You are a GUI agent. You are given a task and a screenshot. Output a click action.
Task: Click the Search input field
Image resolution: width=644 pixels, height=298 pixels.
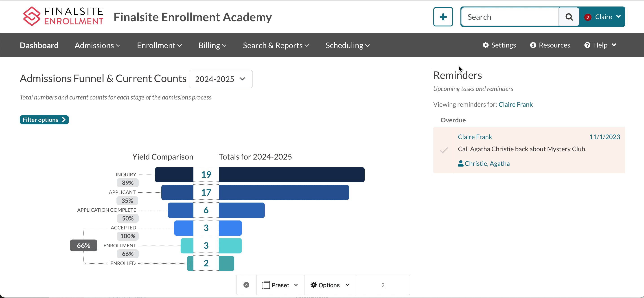pyautogui.click(x=510, y=17)
